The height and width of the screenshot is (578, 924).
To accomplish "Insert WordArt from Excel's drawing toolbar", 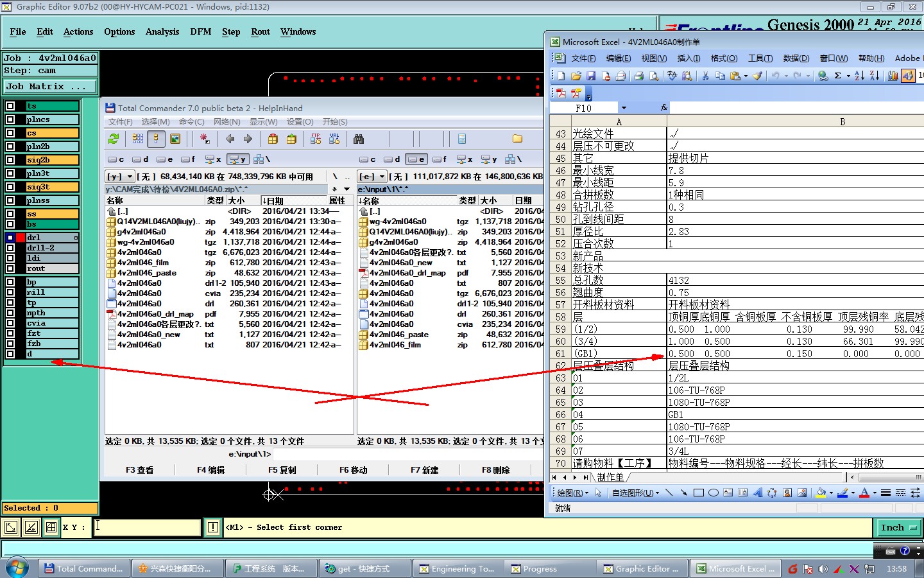I will [758, 493].
